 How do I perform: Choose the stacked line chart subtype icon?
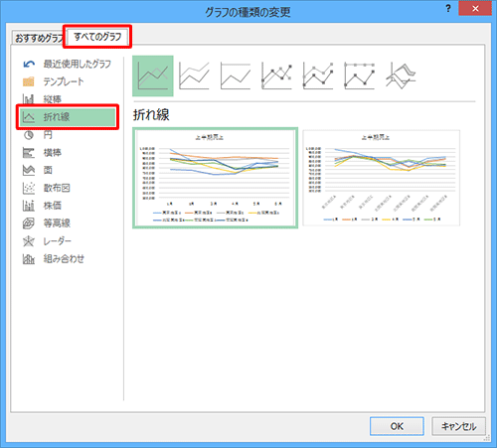[194, 75]
